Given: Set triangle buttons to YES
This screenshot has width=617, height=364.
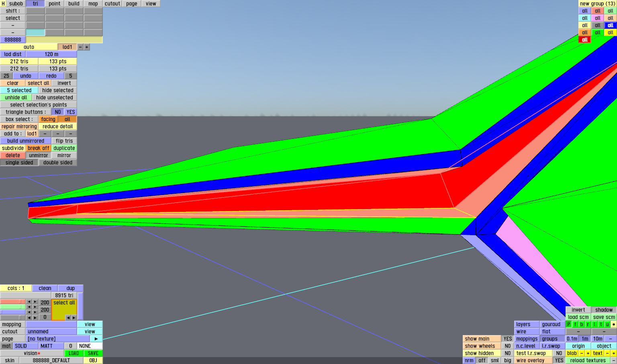Looking at the screenshot, I should tap(71, 112).
